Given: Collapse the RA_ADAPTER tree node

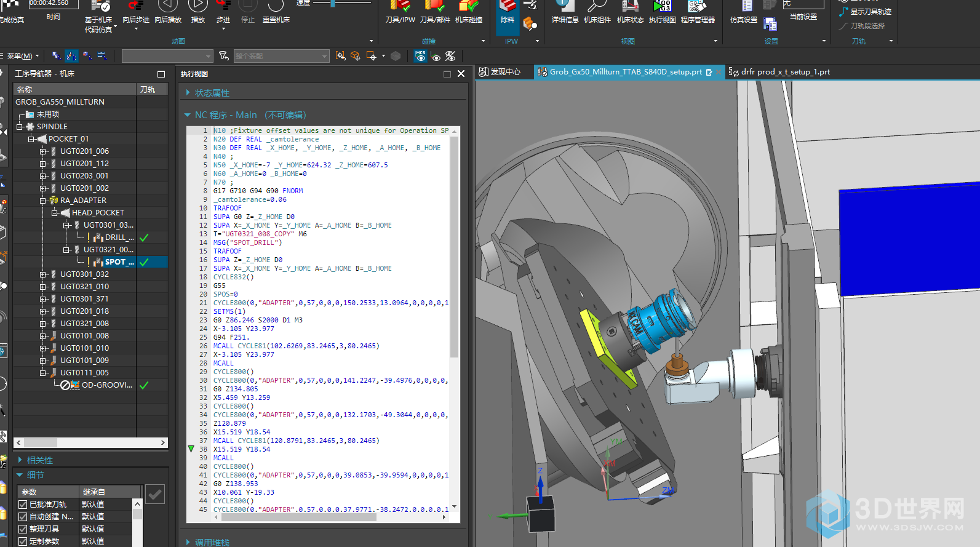Looking at the screenshot, I should click(x=42, y=201).
